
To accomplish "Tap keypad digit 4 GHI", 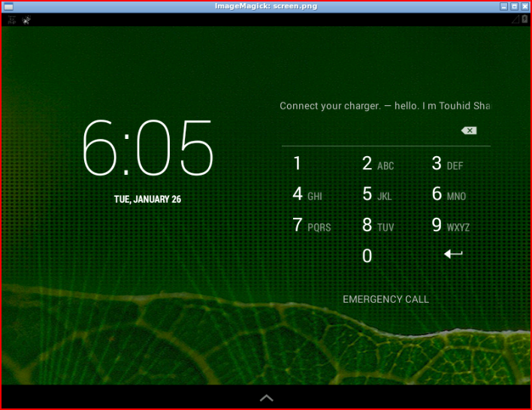I will click(x=307, y=194).
